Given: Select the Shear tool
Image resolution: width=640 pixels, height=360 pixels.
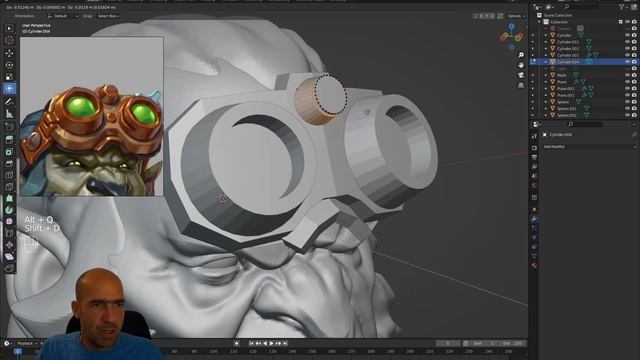Looking at the screenshot, I should click(9, 256).
